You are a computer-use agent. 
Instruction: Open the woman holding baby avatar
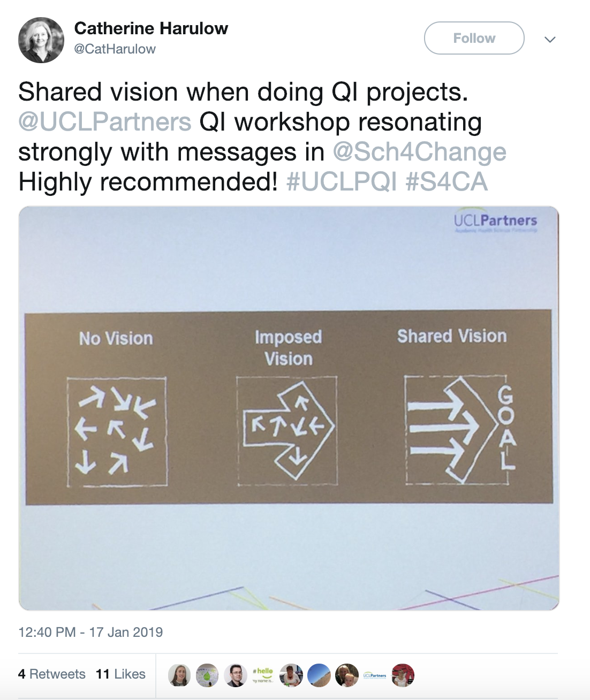click(346, 675)
